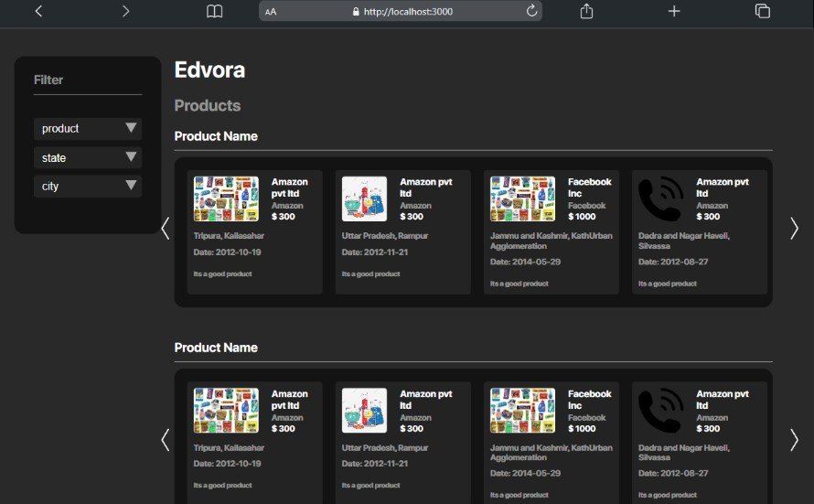814x504 pixels.
Task: Tap the AA reader text size control
Action: (x=271, y=11)
